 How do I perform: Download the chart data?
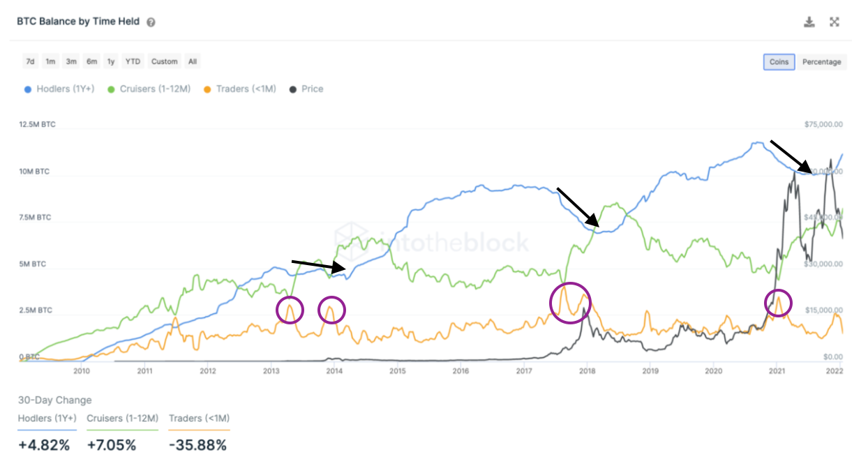tap(809, 22)
